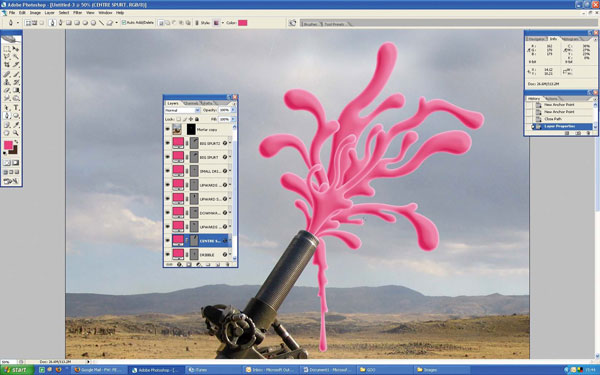Viewport: 600px width, 375px height.
Task: Click the Shape Layers option icon
Action: pos(28,23)
